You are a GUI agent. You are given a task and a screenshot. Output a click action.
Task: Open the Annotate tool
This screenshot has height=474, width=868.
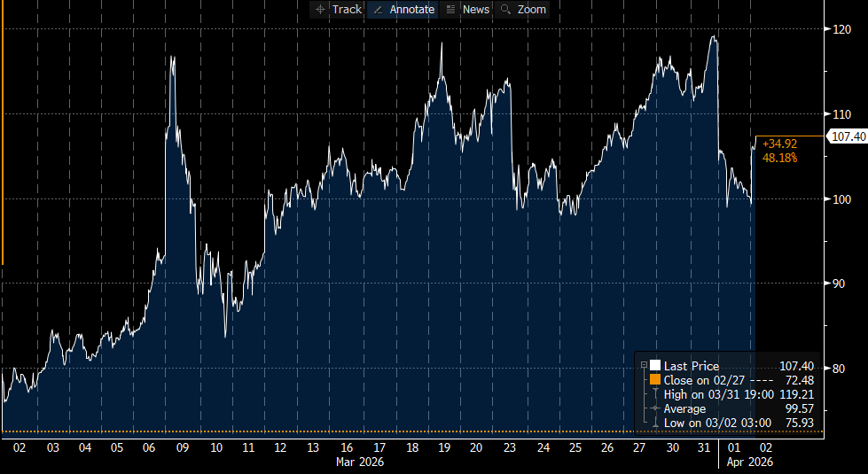click(403, 10)
